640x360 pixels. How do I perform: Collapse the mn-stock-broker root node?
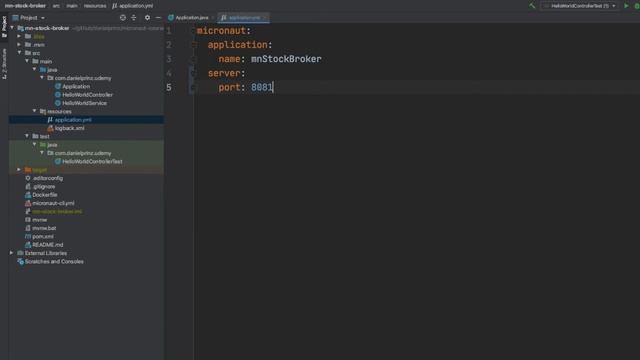(x=12, y=28)
